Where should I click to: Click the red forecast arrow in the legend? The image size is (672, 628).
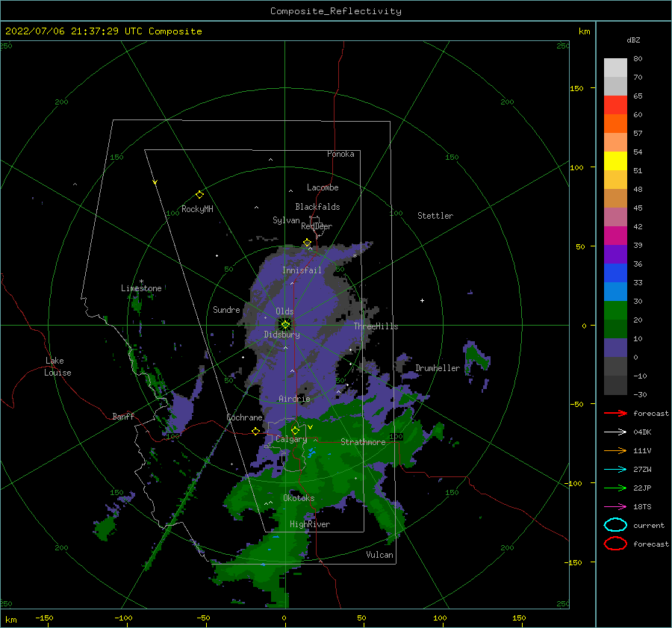[615, 413]
